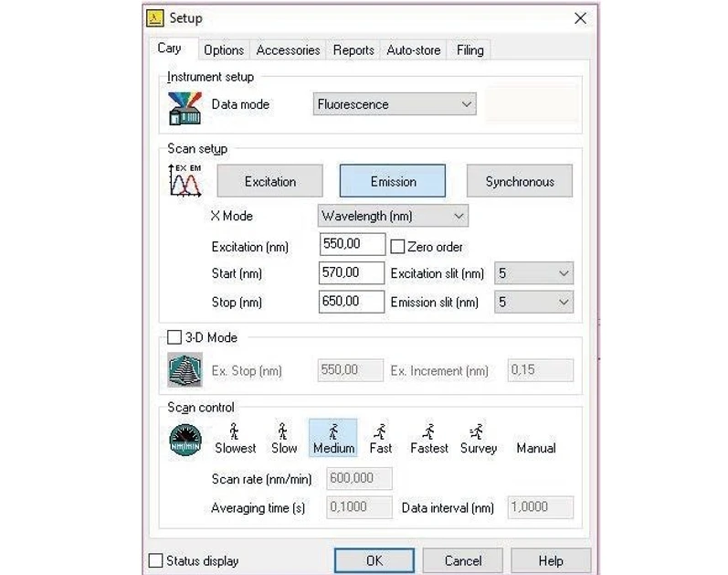Select the Survey scan speed
728x575 pixels.
479,438
